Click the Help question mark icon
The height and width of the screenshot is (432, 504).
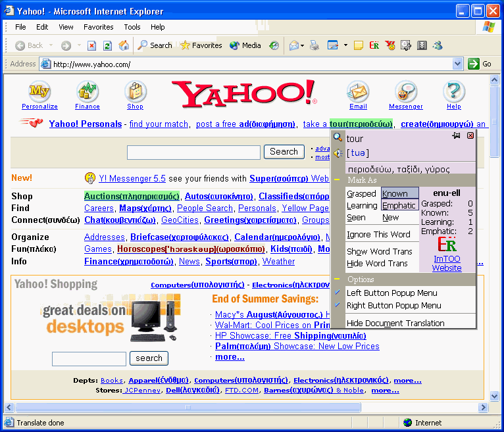pos(453,91)
